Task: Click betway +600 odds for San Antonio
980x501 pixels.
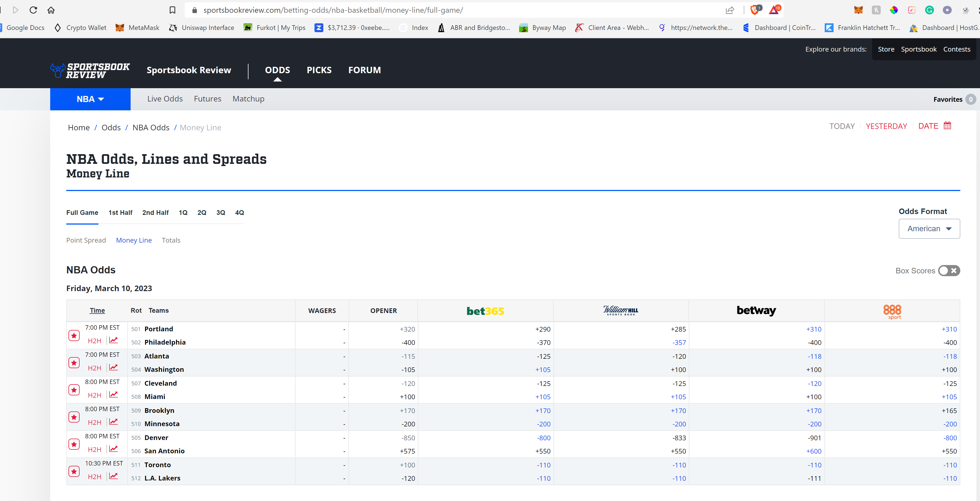Action: tap(813, 451)
